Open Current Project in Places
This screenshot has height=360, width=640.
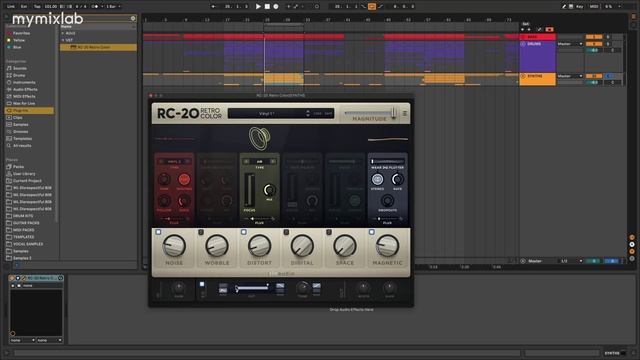tap(27, 180)
